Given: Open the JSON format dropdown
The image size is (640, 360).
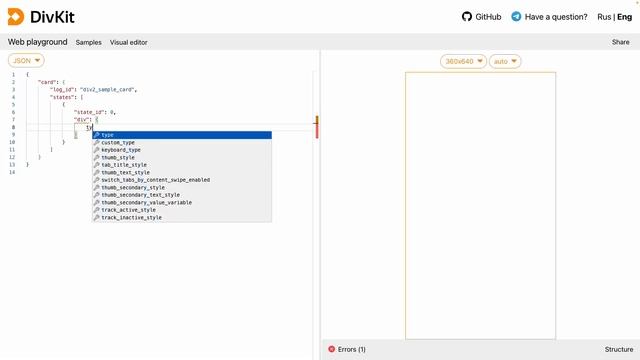Looking at the screenshot, I should [x=26, y=60].
